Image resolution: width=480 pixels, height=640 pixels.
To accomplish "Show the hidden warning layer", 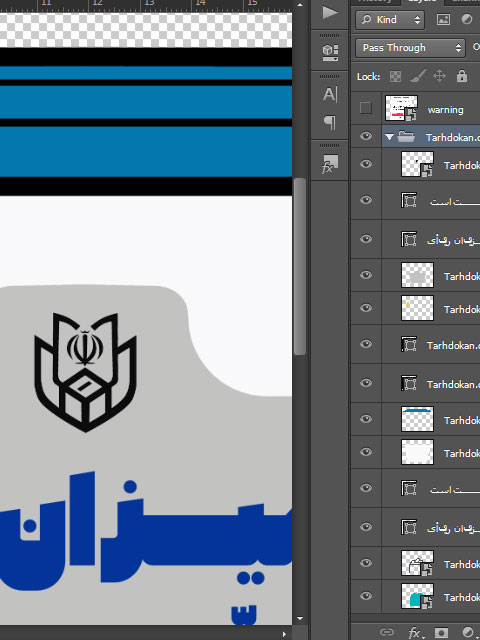I will (x=366, y=108).
